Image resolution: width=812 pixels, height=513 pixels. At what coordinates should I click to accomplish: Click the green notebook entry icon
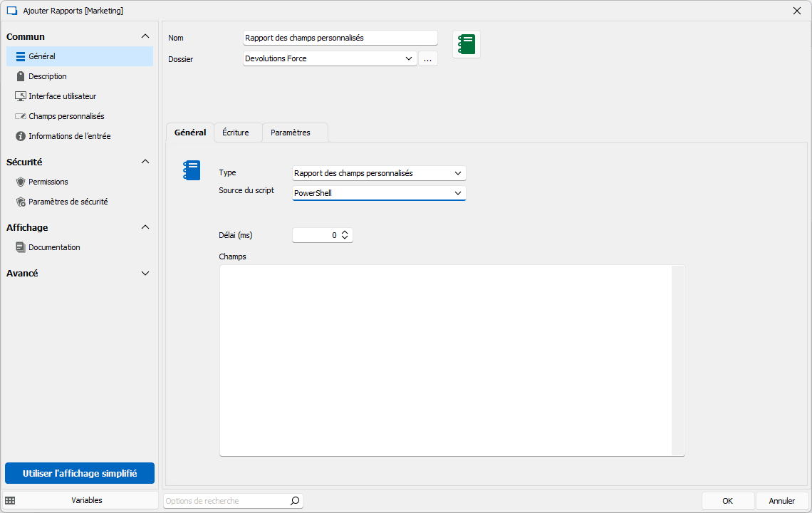coord(467,44)
